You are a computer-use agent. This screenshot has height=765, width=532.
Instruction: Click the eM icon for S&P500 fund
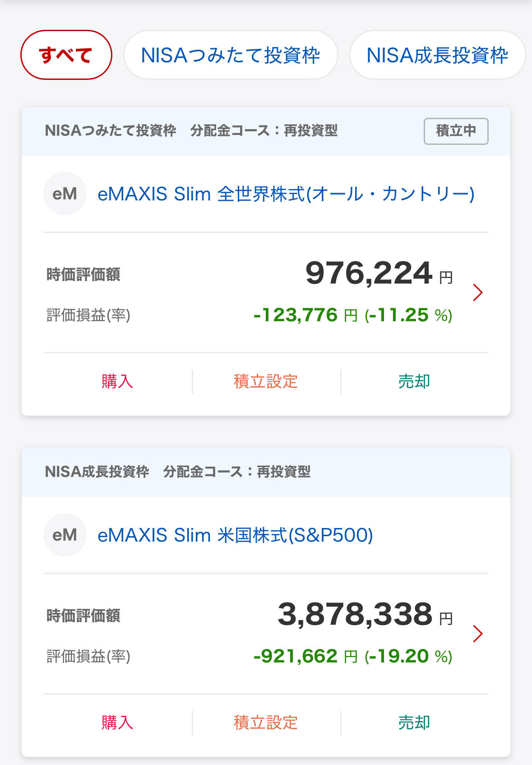(x=65, y=535)
